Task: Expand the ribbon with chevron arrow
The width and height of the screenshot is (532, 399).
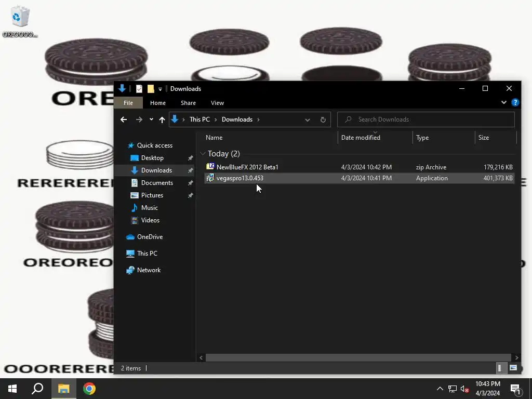Action: pos(504,102)
